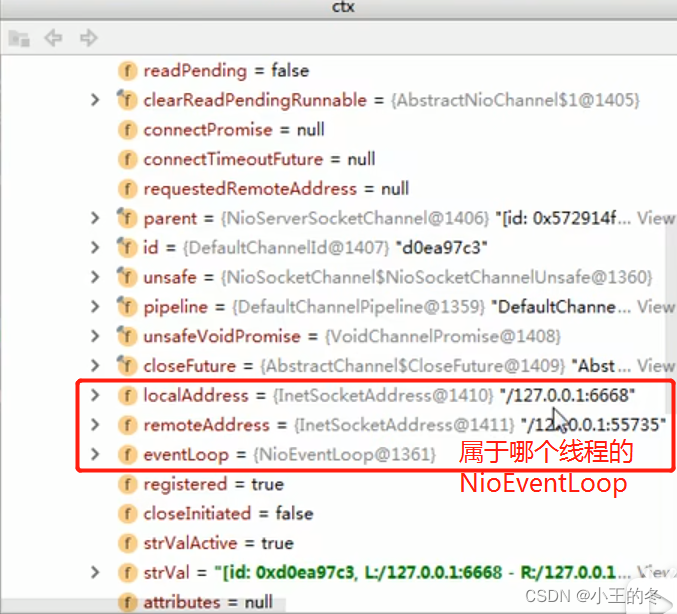Expand the pipeline node
Screen dimensions: 677x614
coord(95,307)
